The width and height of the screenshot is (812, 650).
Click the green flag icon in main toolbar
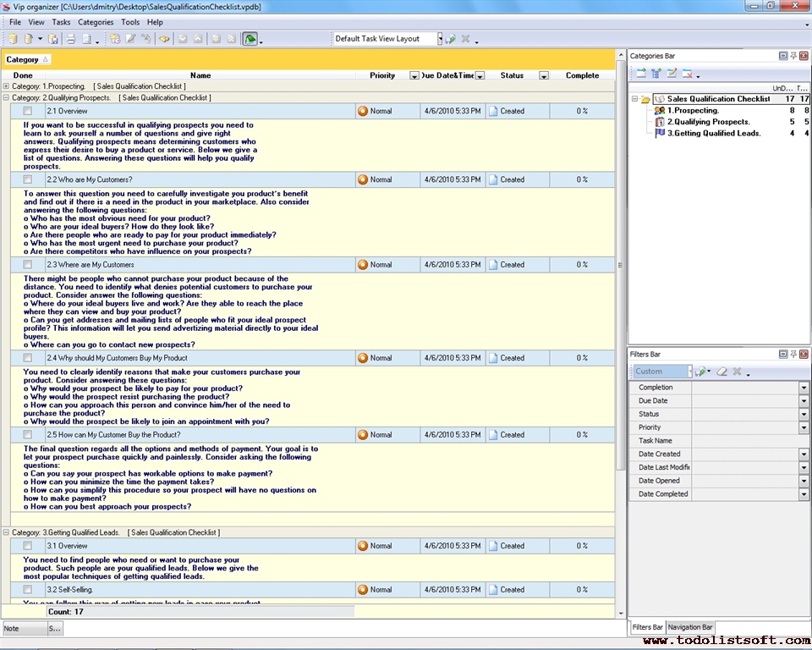pyautogui.click(x=250, y=39)
